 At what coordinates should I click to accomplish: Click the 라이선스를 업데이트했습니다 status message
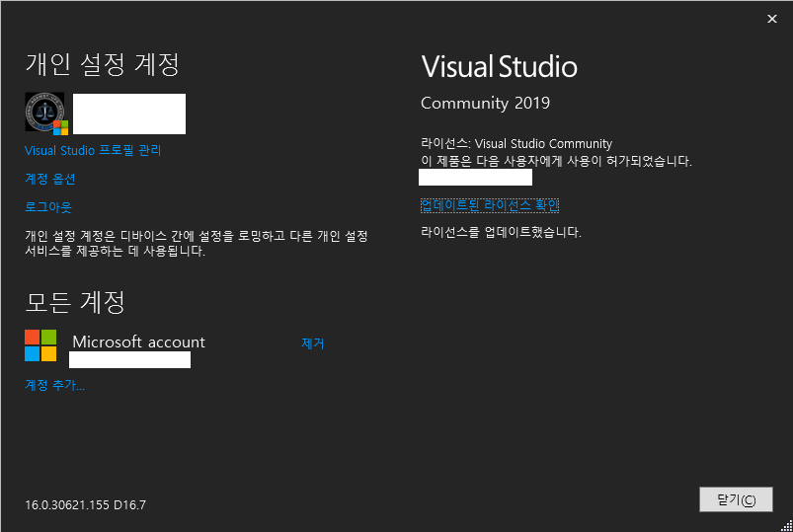coord(502,232)
